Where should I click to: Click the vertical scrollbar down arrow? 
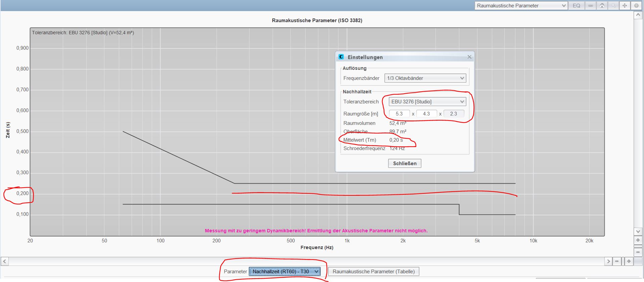coord(638,231)
